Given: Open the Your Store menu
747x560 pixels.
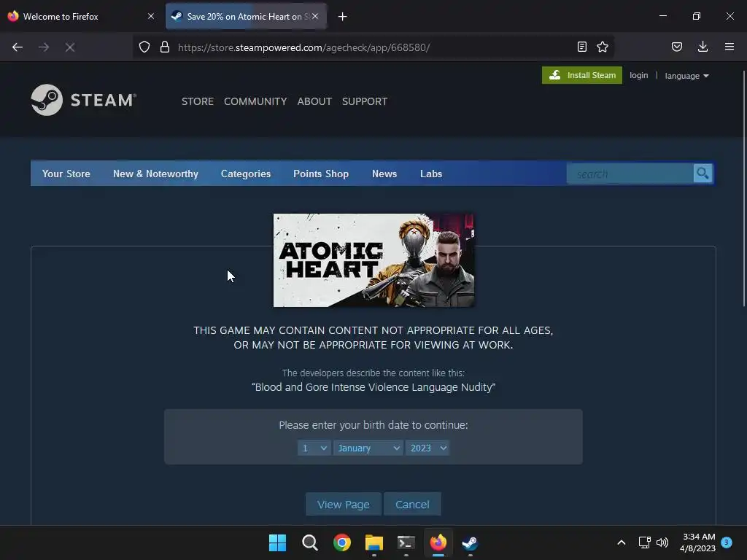Looking at the screenshot, I should tap(66, 174).
